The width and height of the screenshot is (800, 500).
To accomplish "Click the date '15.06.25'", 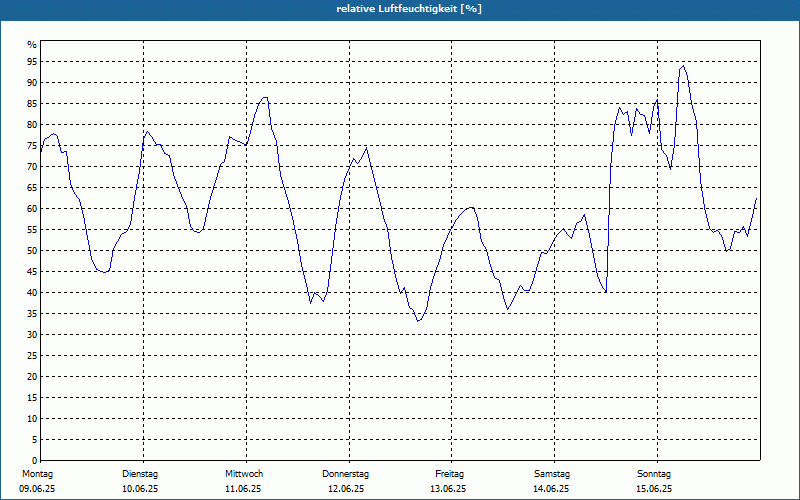I will [654, 489].
